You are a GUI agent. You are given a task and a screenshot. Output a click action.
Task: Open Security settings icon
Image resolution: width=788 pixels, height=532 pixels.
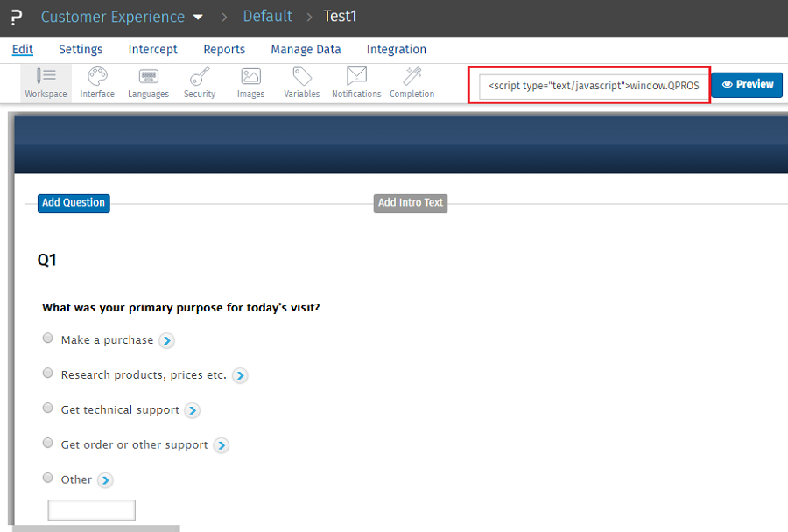pyautogui.click(x=200, y=77)
